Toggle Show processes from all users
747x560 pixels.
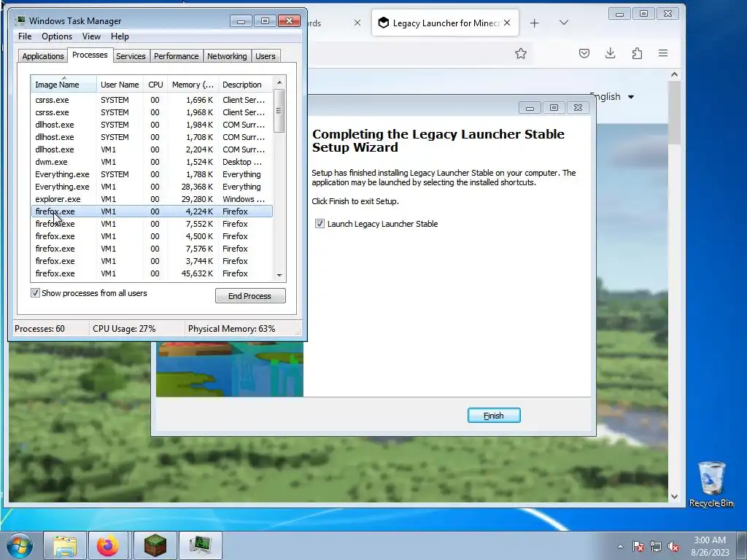[35, 293]
